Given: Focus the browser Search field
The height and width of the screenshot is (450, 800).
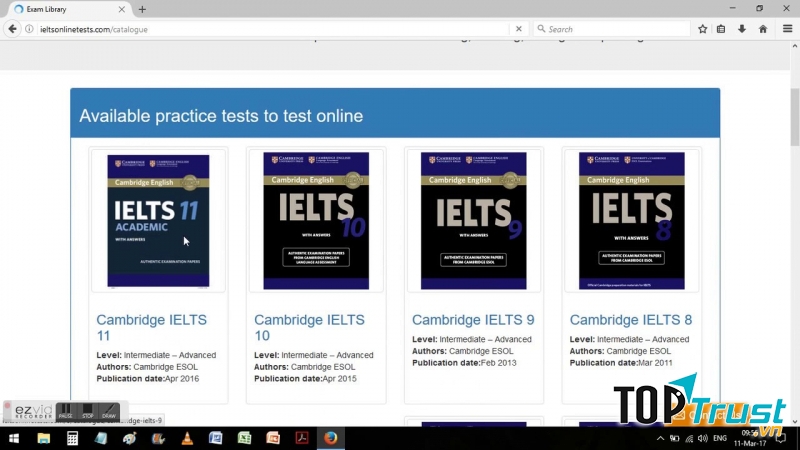Looking at the screenshot, I should pyautogui.click(x=611, y=29).
